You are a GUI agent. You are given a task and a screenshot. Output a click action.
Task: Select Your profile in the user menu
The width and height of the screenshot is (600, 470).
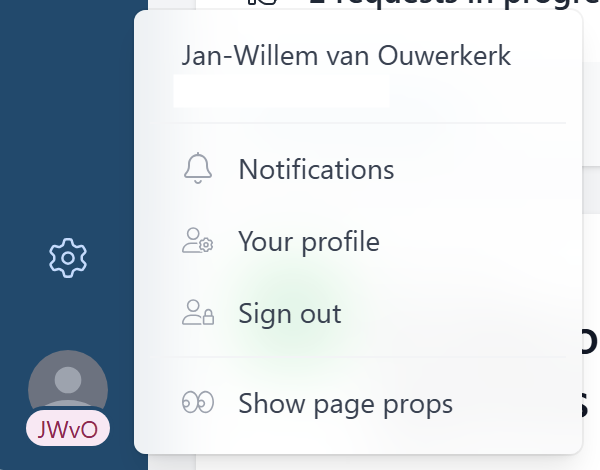tap(309, 242)
